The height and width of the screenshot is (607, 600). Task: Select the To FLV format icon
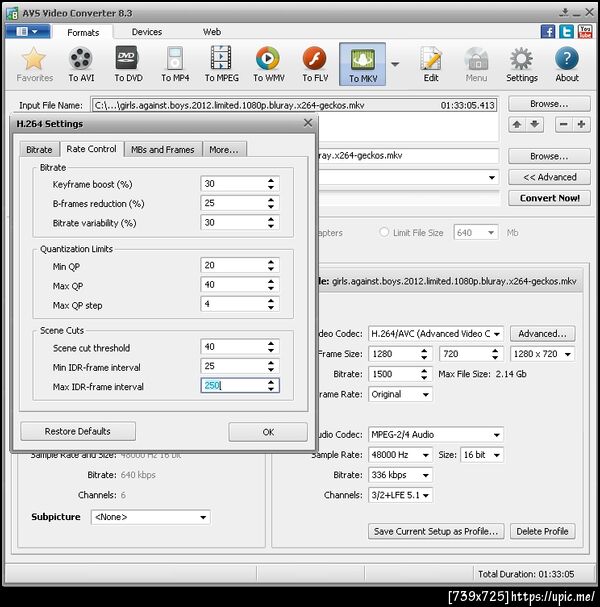[315, 64]
